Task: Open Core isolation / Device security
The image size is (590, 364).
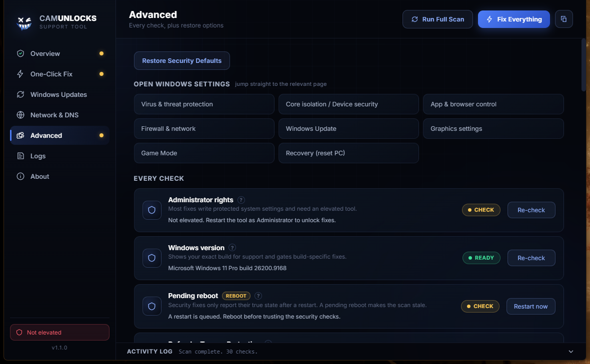Action: pos(348,104)
